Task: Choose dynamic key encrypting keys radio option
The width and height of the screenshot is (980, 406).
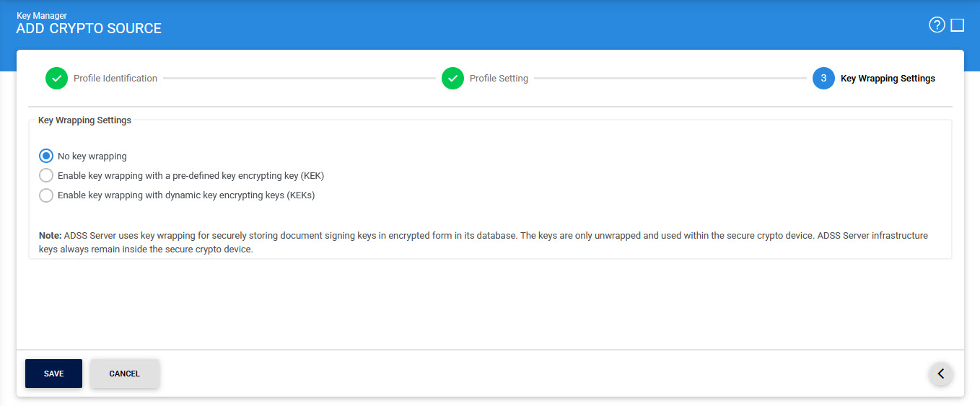Action: 46,195
